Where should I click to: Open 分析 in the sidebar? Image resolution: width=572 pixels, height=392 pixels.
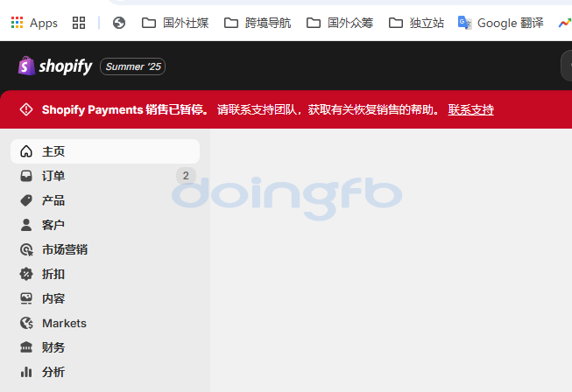[105, 372]
